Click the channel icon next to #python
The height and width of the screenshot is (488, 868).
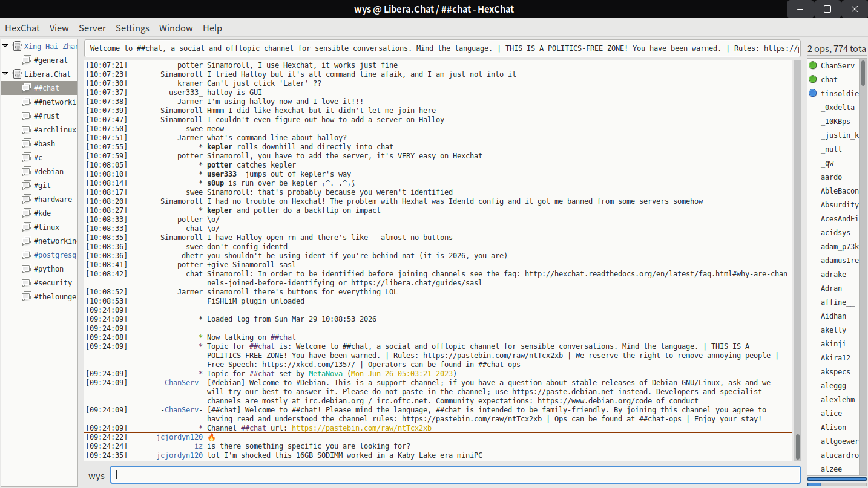click(x=26, y=269)
